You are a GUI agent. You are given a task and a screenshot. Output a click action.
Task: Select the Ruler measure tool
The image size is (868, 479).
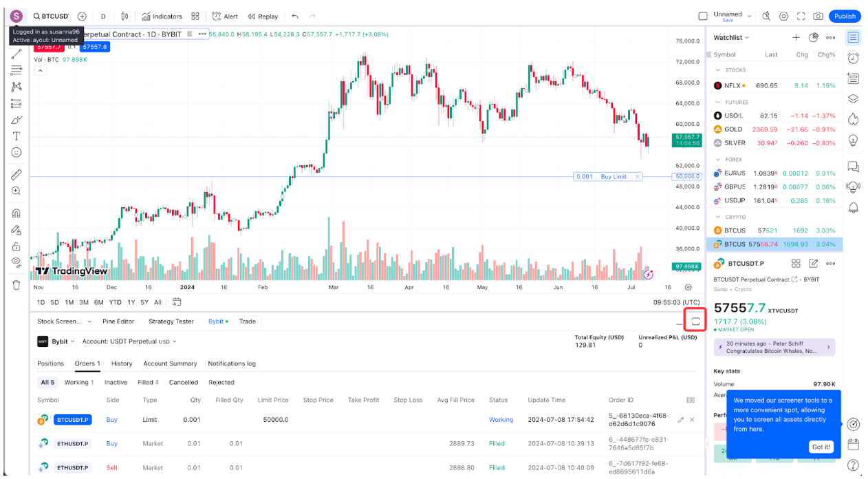17,175
